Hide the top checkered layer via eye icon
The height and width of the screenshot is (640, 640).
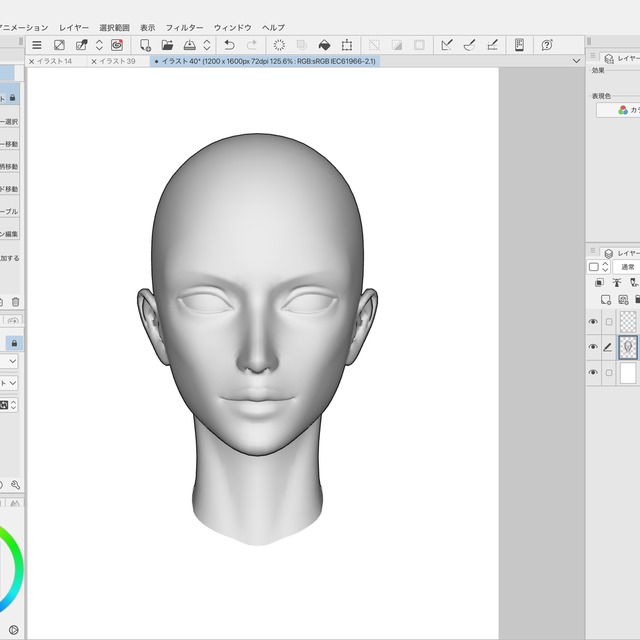(x=593, y=322)
